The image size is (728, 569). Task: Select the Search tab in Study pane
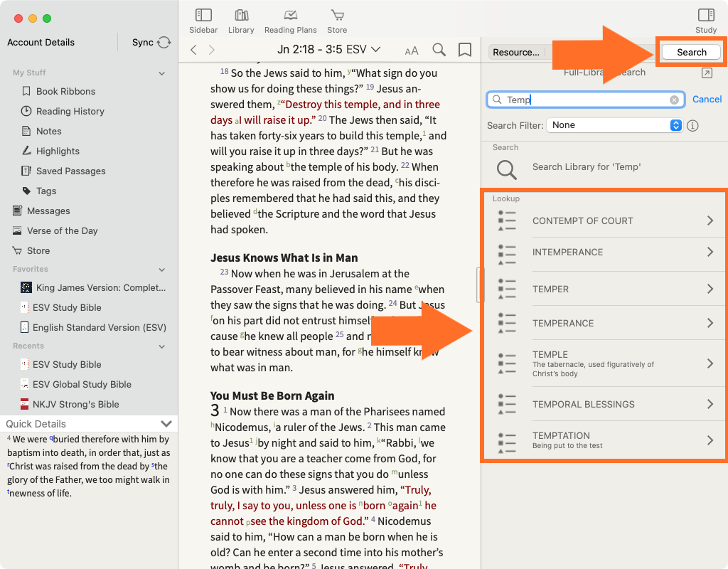(691, 52)
